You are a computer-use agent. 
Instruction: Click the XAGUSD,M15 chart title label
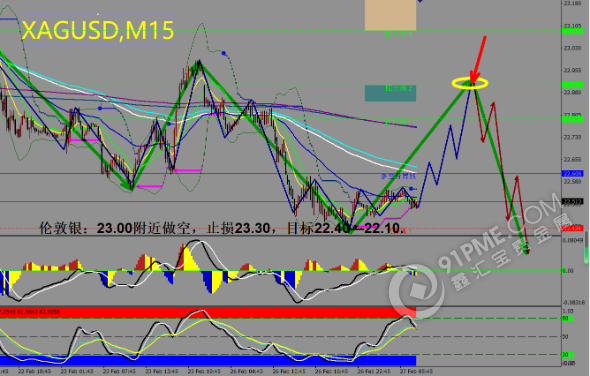[x=98, y=30]
